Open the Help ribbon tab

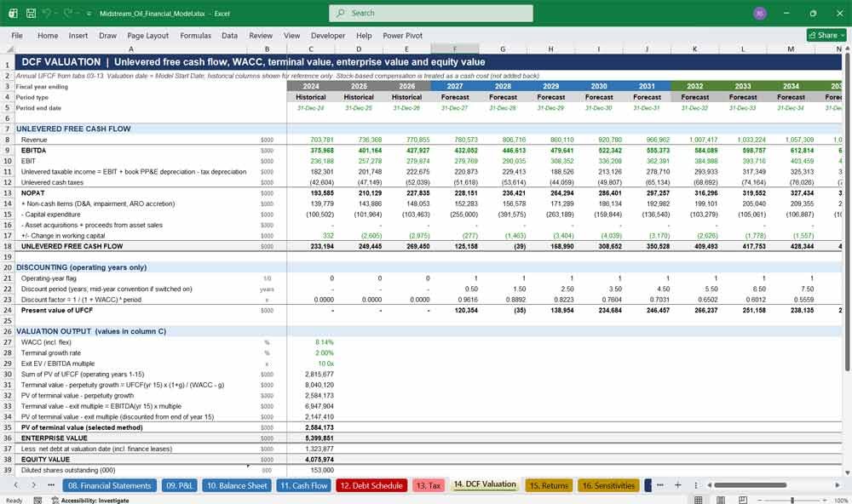[x=364, y=35]
